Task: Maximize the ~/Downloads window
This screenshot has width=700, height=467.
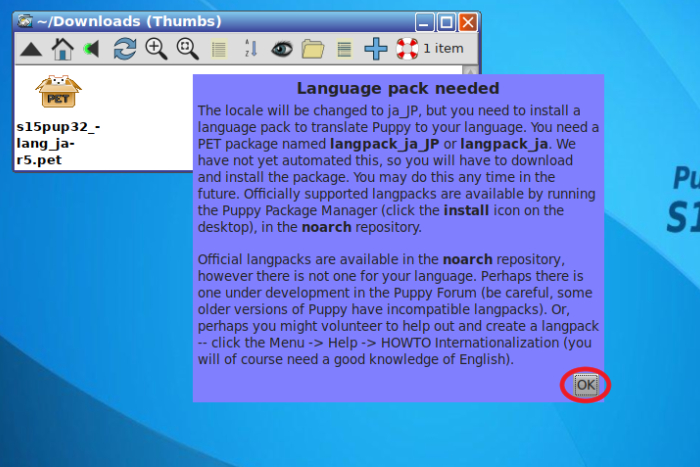Action: pyautogui.click(x=446, y=22)
